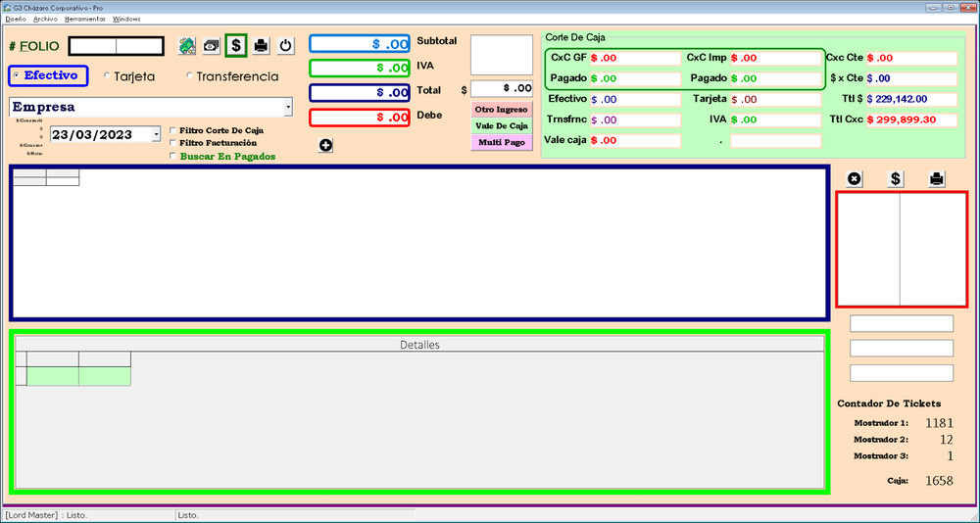Image resolution: width=980 pixels, height=523 pixels.
Task: Click the right half of the FOLIO field
Action: point(139,46)
